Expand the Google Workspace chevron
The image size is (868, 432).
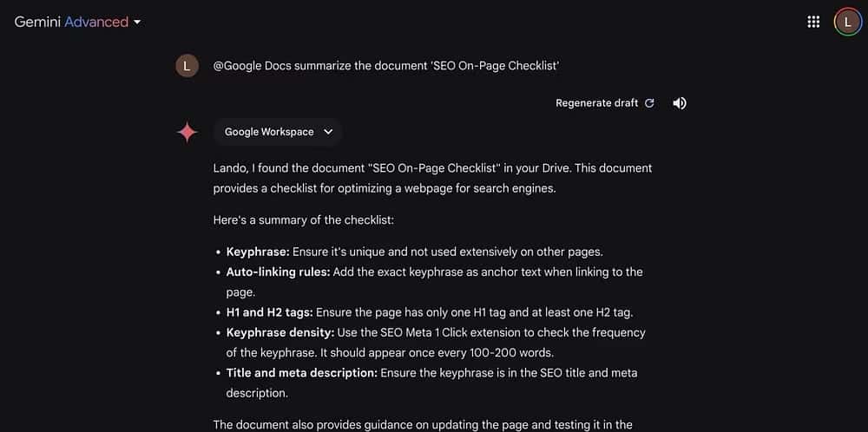[328, 132]
